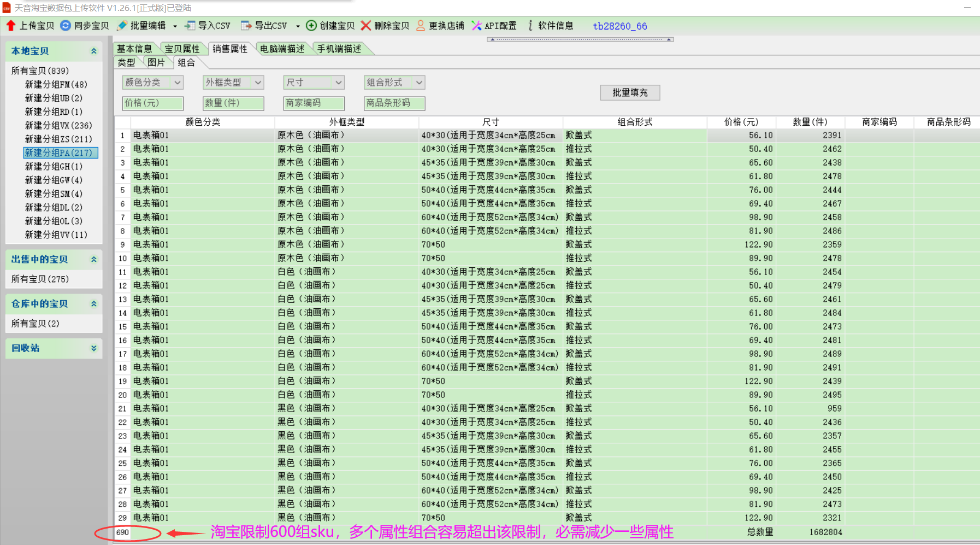The image size is (980, 545).
Task: Click the 更换店铺 person icon
Action: click(x=421, y=26)
